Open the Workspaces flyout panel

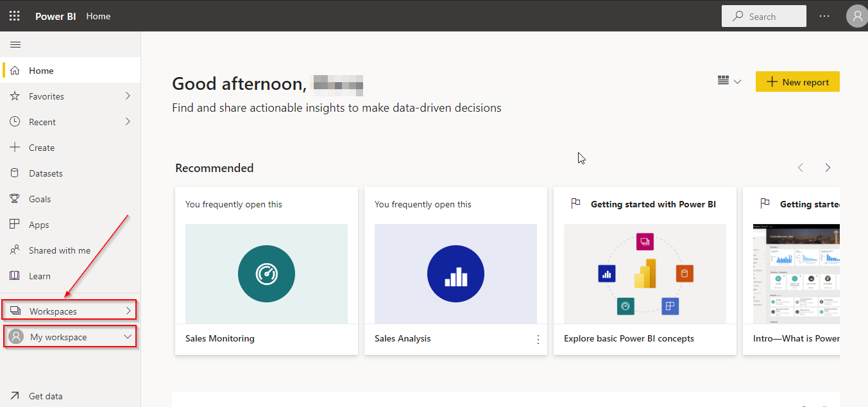[x=70, y=311]
